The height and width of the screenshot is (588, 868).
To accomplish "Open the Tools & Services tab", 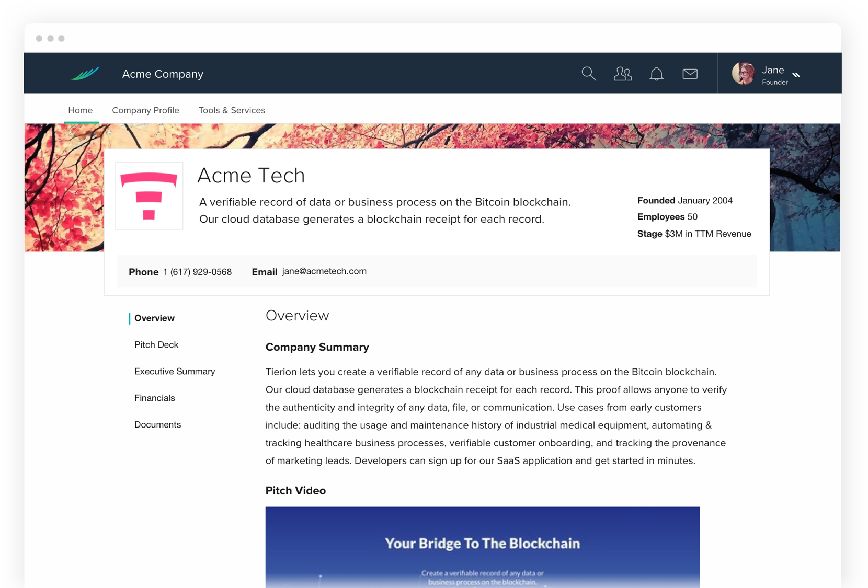I will (x=232, y=110).
